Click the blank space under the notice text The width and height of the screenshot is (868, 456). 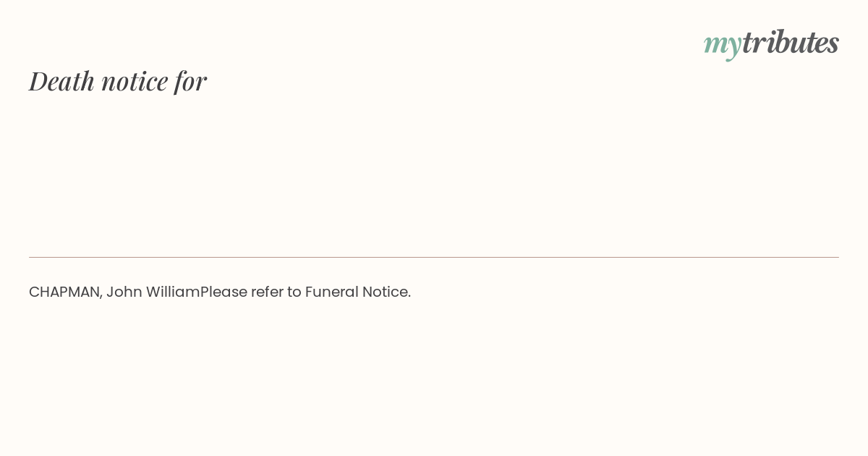(x=434, y=376)
